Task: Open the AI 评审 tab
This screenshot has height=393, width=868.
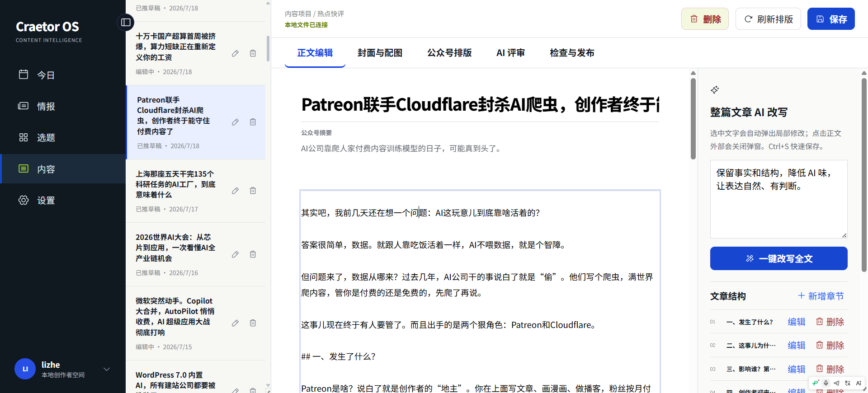Action: pos(510,53)
